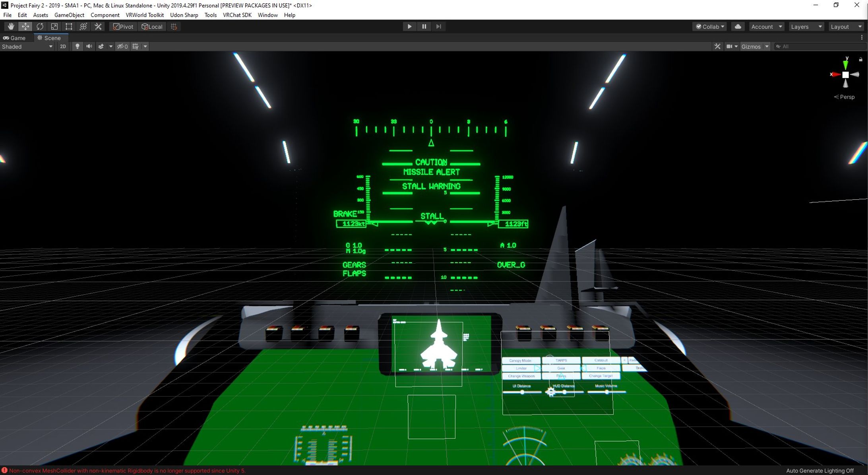The width and height of the screenshot is (868, 475).
Task: Select the Rotate tool
Action: coord(40,27)
